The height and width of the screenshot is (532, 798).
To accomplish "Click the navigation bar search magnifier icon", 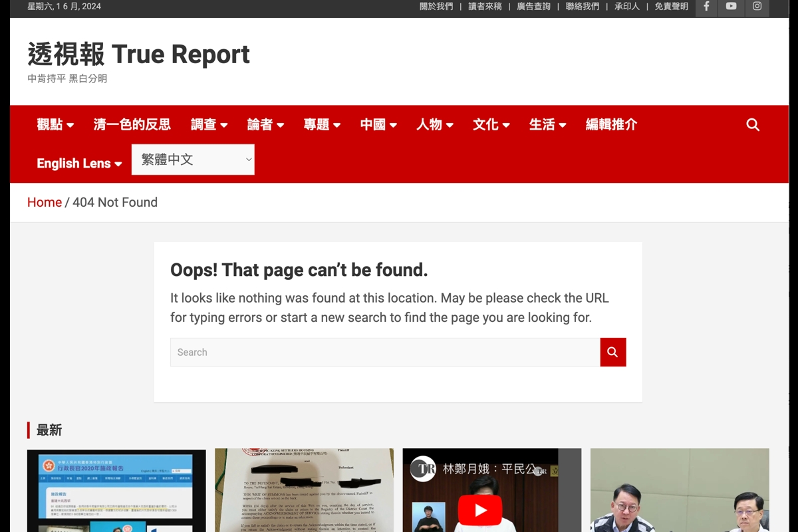I will click(753, 125).
